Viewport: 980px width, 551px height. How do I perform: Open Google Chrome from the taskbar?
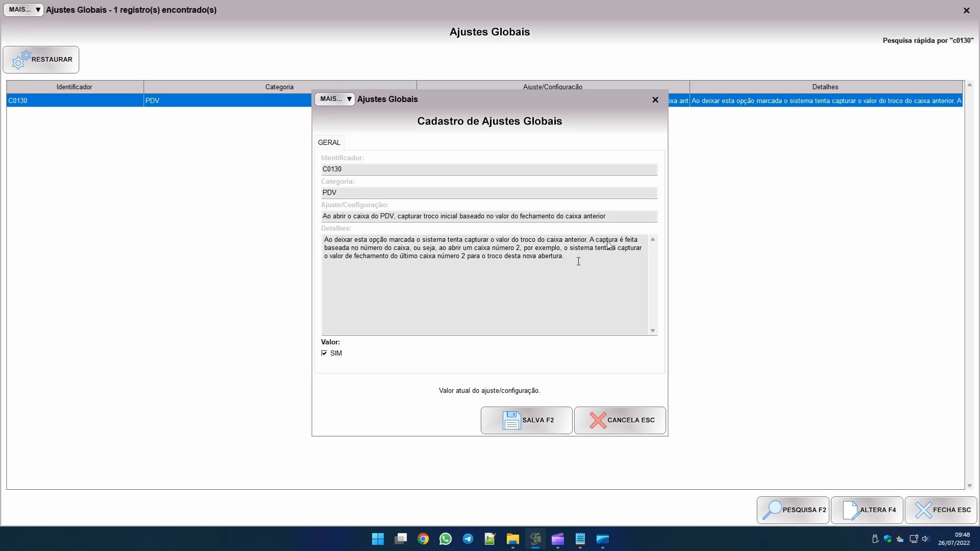(423, 539)
